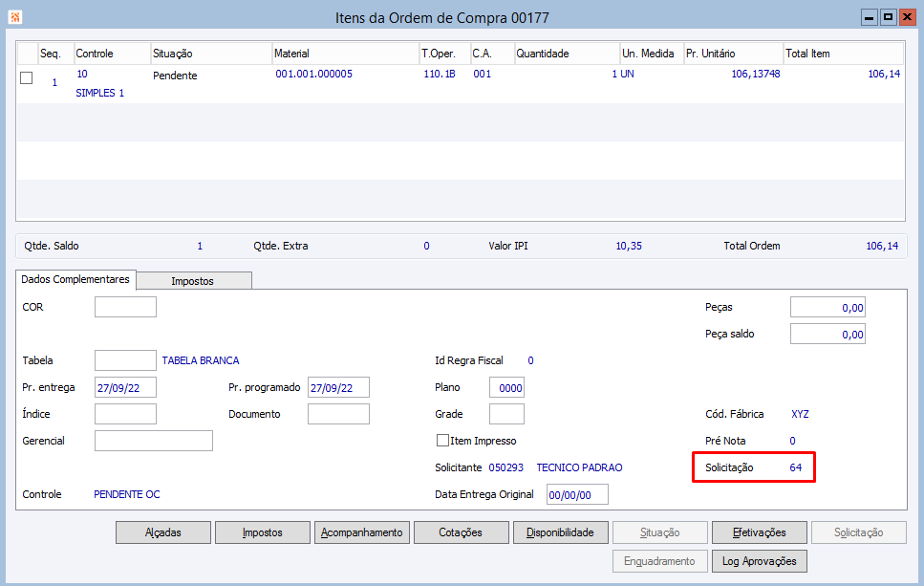Click Cód. Fábrica value XYZ

800,414
